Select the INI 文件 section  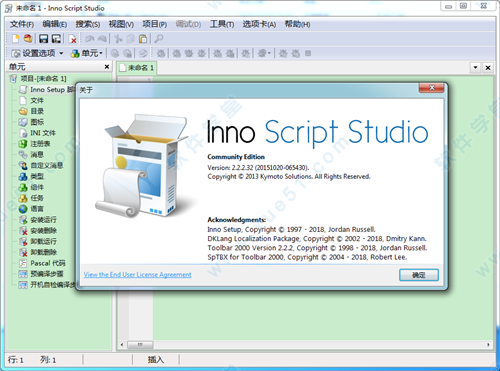pyautogui.click(x=43, y=133)
